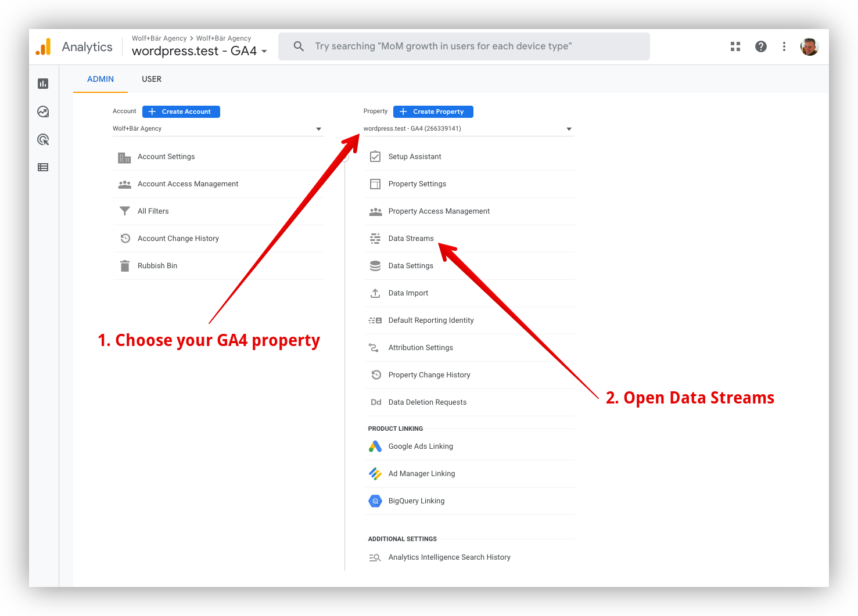Open Setup Assistant

tap(469, 157)
